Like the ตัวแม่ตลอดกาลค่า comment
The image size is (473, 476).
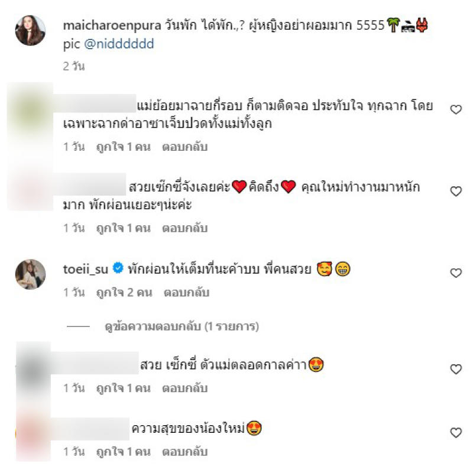[x=456, y=369]
